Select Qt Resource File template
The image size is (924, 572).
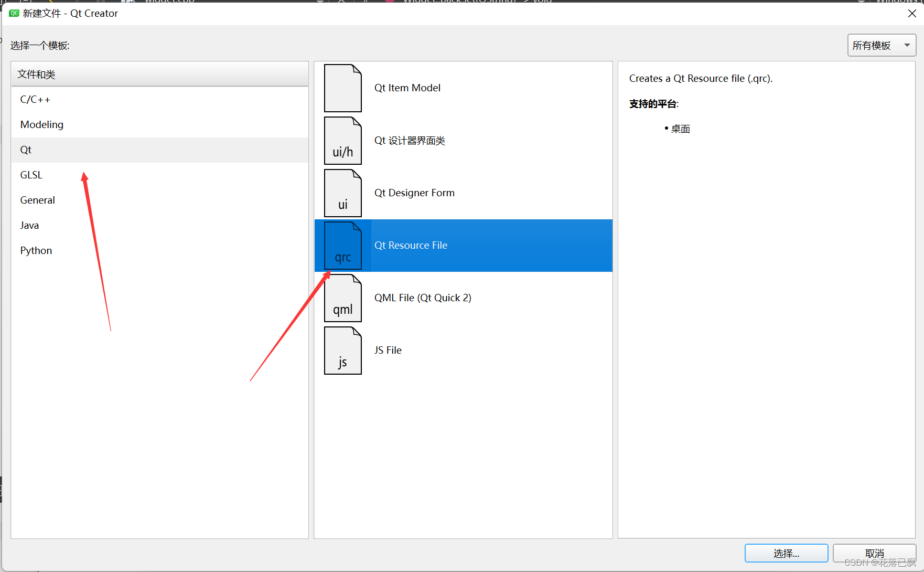coord(464,246)
